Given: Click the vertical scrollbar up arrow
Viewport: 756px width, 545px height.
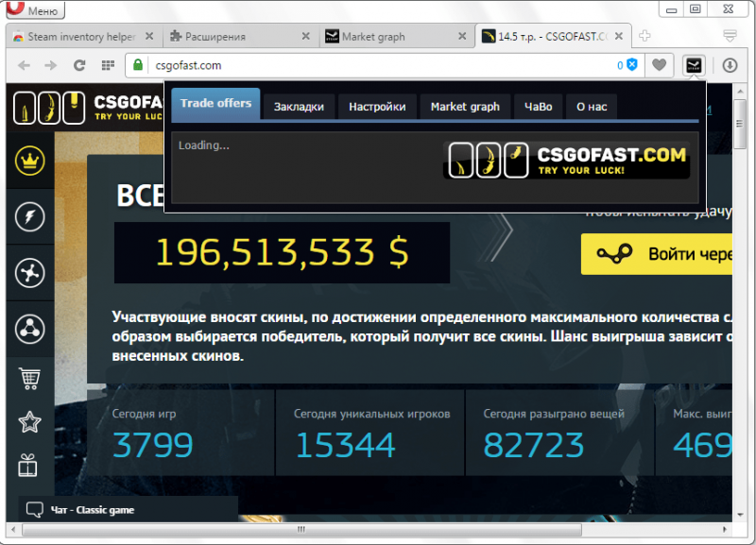Looking at the screenshot, I should (x=740, y=91).
